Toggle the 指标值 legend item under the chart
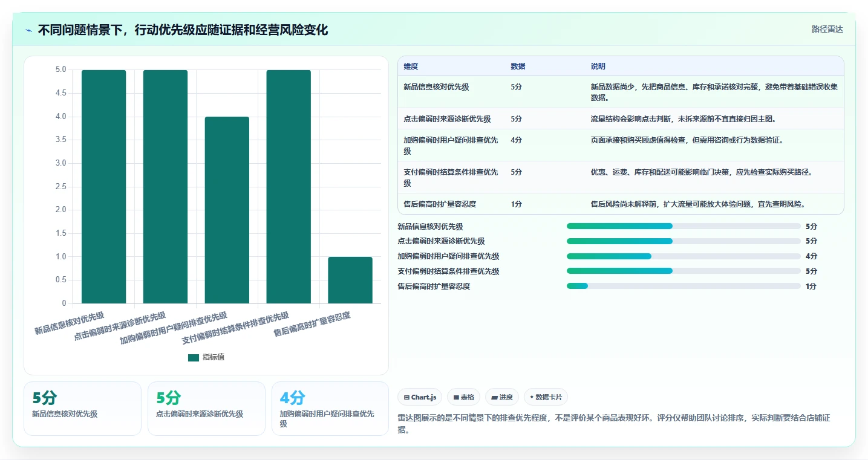 [x=206, y=357]
